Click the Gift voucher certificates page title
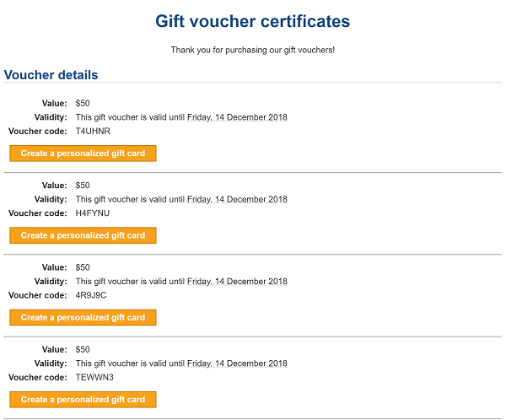The width and height of the screenshot is (506, 420). tap(252, 21)
